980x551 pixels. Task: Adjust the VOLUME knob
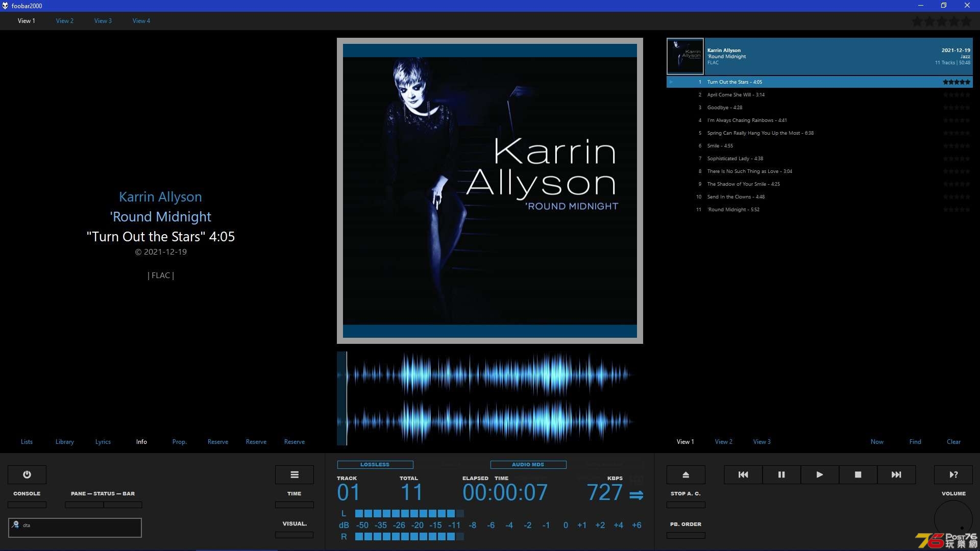coord(953,519)
